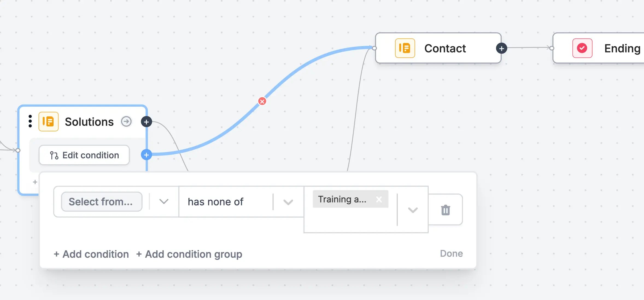The height and width of the screenshot is (300, 644).
Task: Click the Edit condition button
Action: pos(84,155)
